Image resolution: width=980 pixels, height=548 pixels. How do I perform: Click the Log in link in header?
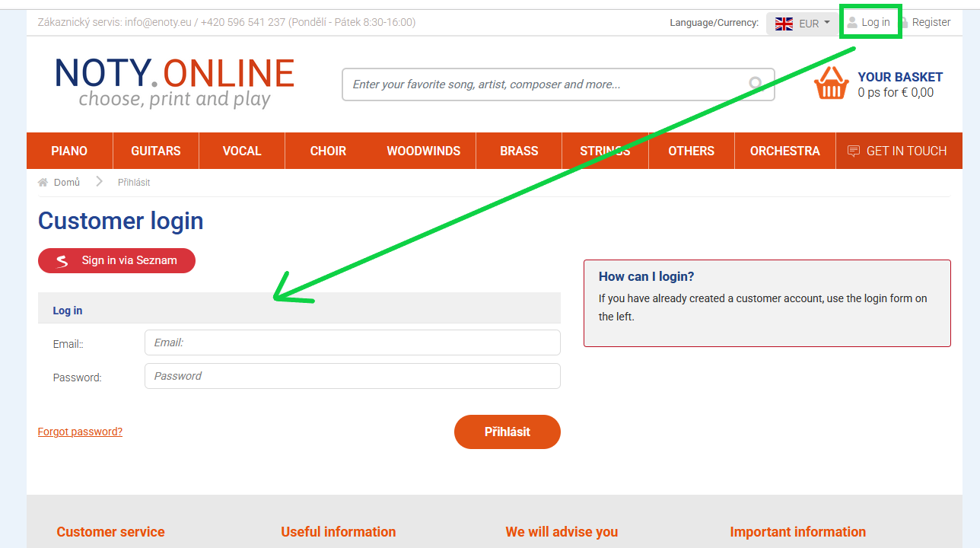tap(875, 23)
